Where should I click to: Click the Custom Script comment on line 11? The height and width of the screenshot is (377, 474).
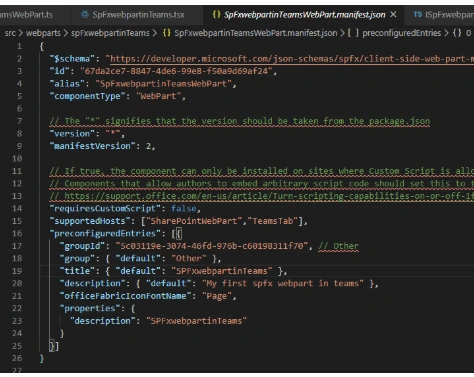tap(262, 171)
